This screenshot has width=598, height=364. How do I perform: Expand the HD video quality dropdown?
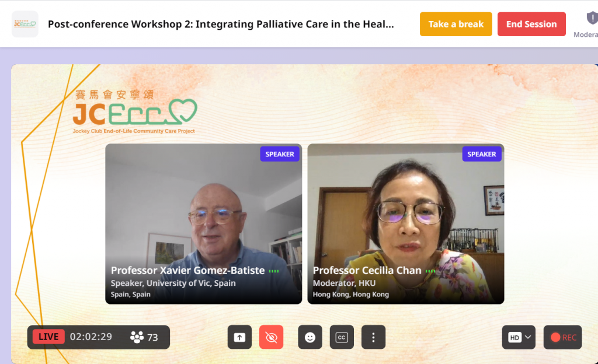(519, 337)
